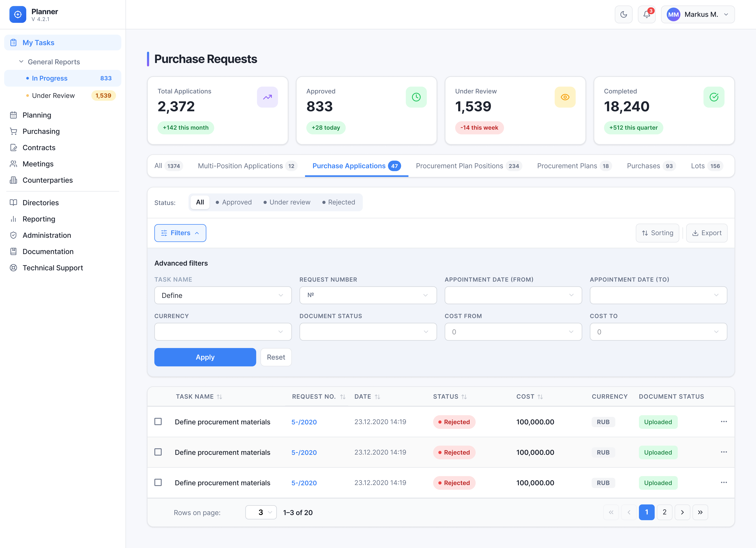Select the All status filter

coord(200,202)
